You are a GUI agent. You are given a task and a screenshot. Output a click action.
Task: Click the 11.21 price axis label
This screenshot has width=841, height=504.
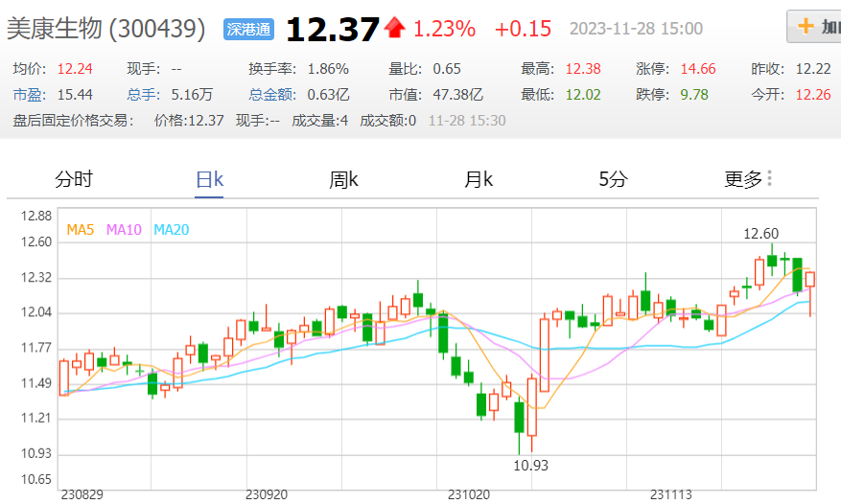pos(35,418)
